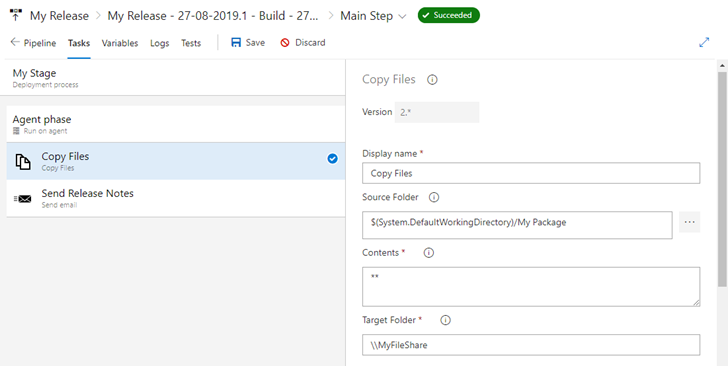This screenshot has height=366, width=728.
Task: Open the My Release - 27-08-2019.1 breadcrumb
Action: point(213,16)
